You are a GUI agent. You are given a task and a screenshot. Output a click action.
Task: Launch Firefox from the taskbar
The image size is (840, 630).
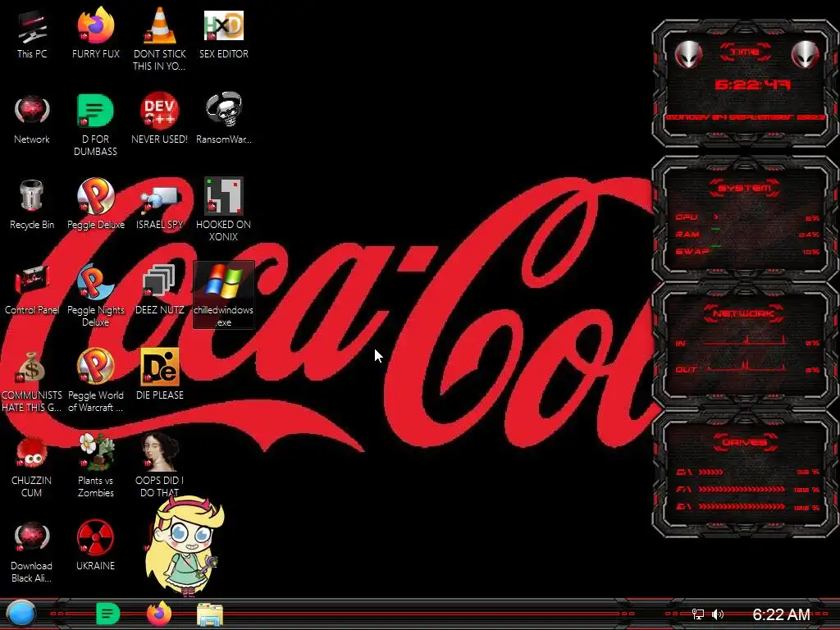(x=159, y=614)
